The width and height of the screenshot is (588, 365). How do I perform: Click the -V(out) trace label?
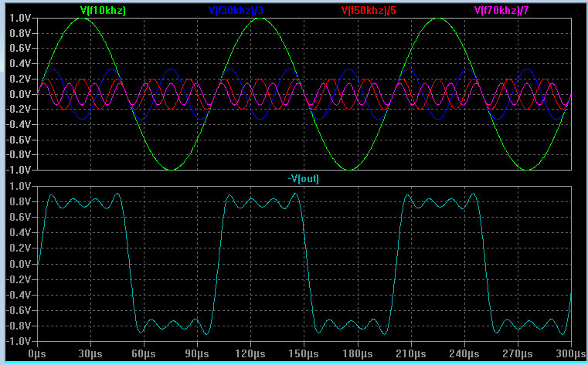pyautogui.click(x=304, y=178)
